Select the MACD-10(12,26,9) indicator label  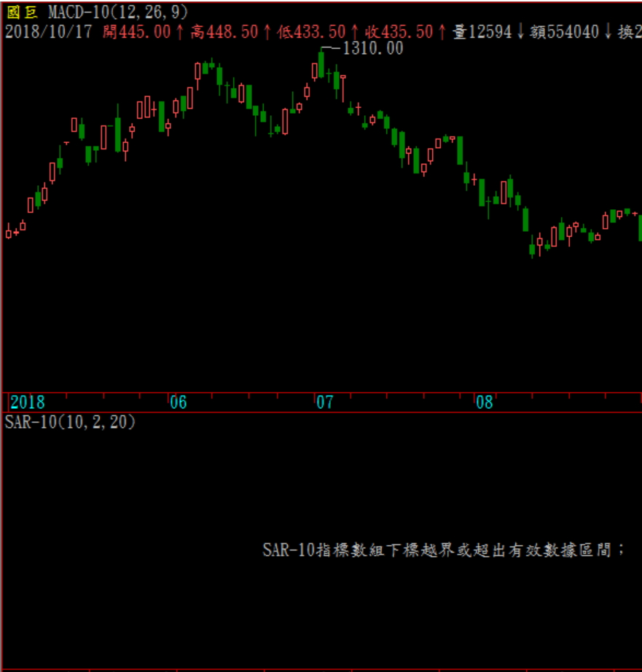[118, 12]
